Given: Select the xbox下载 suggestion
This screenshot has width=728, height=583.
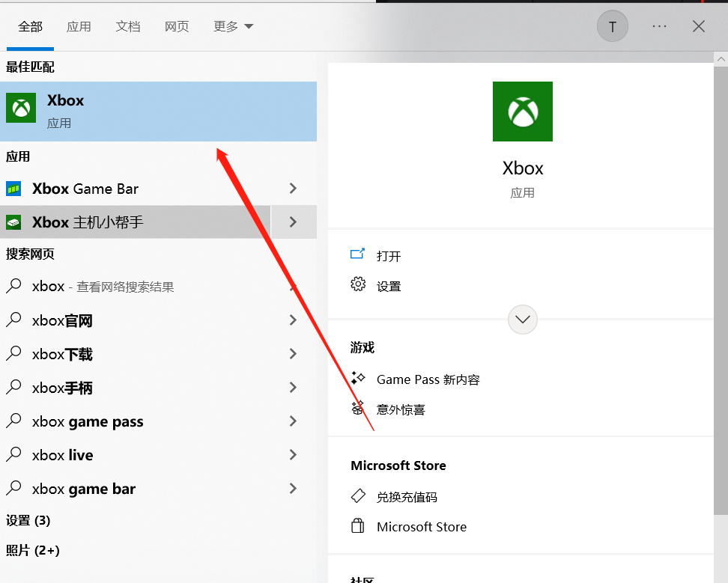Looking at the screenshot, I should [x=62, y=354].
